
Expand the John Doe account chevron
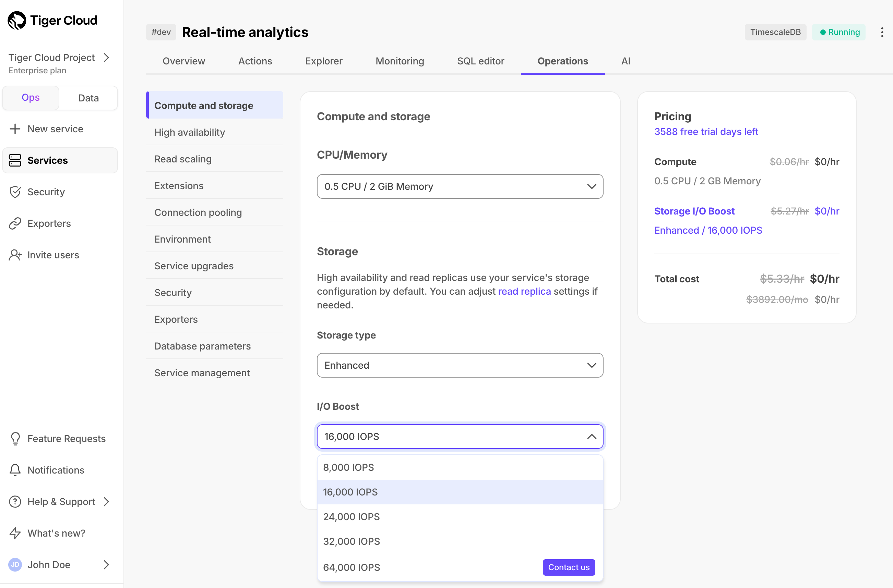click(x=107, y=564)
